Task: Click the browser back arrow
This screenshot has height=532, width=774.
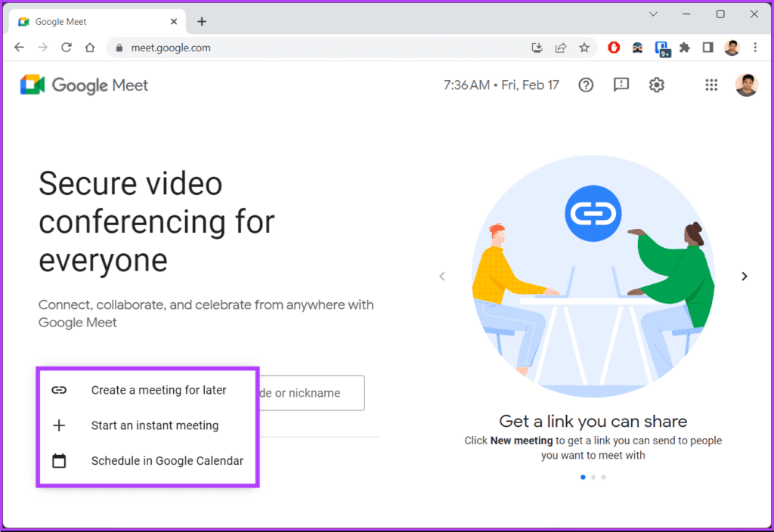Action: click(19, 48)
